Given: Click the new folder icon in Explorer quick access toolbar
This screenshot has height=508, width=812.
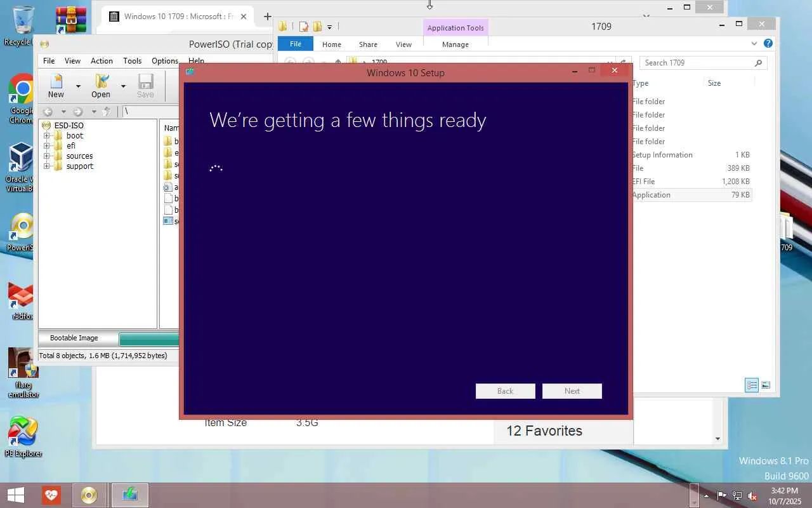Looking at the screenshot, I should pos(317,27).
